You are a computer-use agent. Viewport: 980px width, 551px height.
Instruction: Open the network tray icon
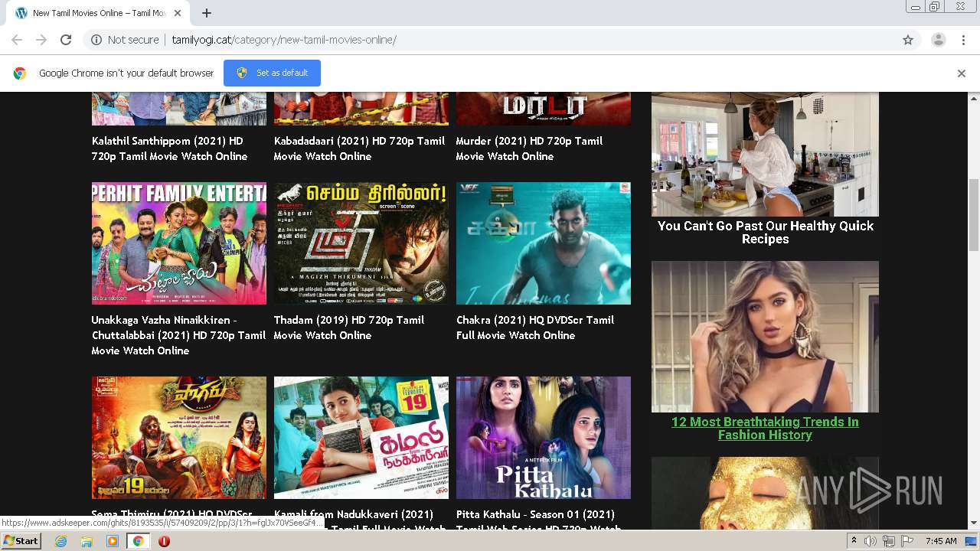pos(888,541)
